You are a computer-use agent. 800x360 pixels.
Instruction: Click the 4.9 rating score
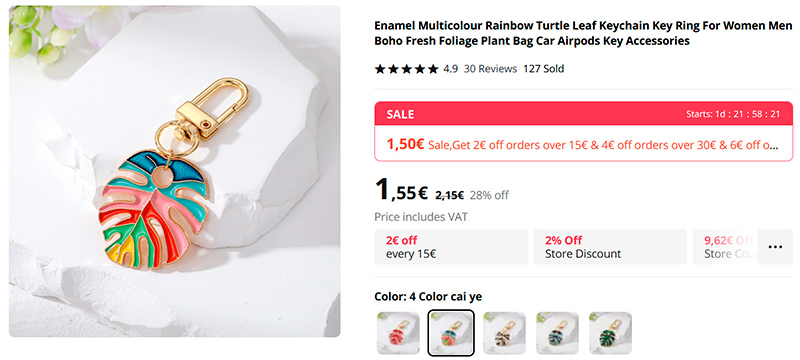click(x=451, y=69)
